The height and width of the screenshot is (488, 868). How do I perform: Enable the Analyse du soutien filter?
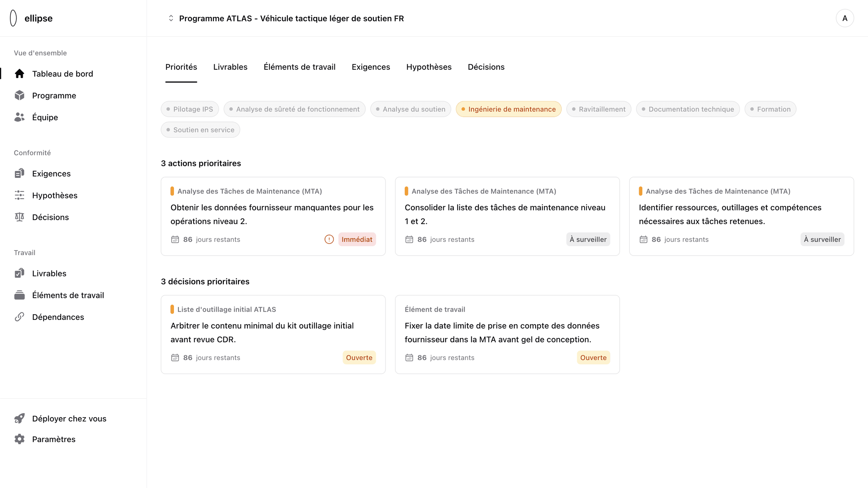410,109
